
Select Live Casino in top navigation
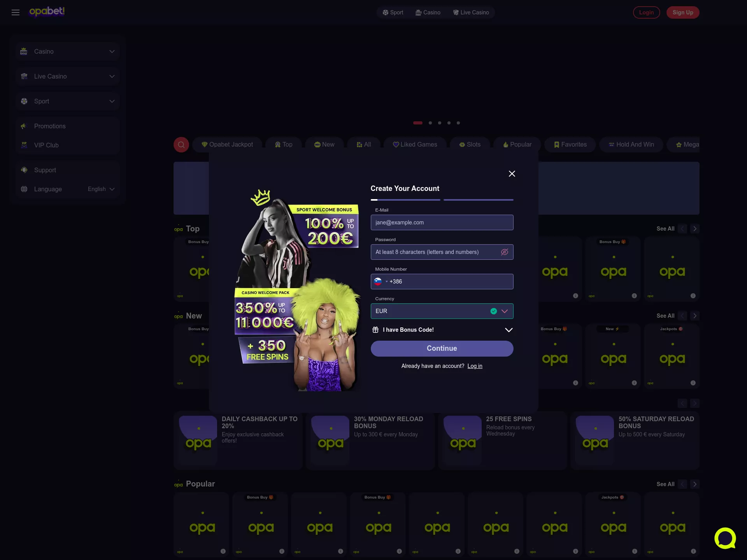pyautogui.click(x=471, y=12)
